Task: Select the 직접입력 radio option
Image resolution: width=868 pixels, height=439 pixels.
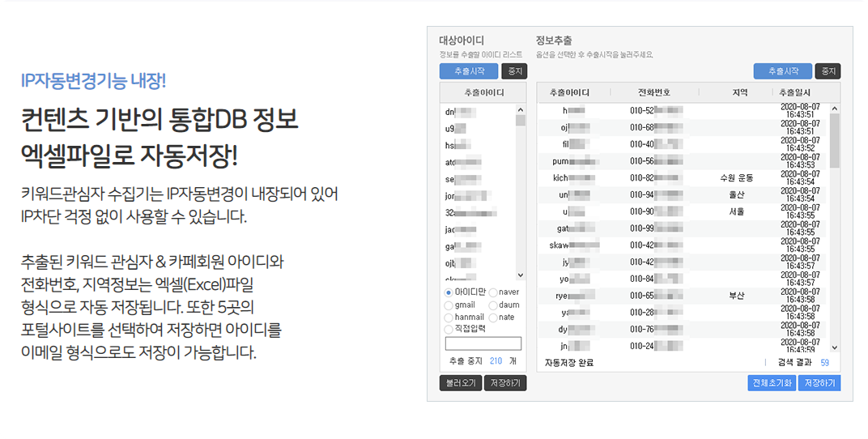Action: pyautogui.click(x=449, y=330)
